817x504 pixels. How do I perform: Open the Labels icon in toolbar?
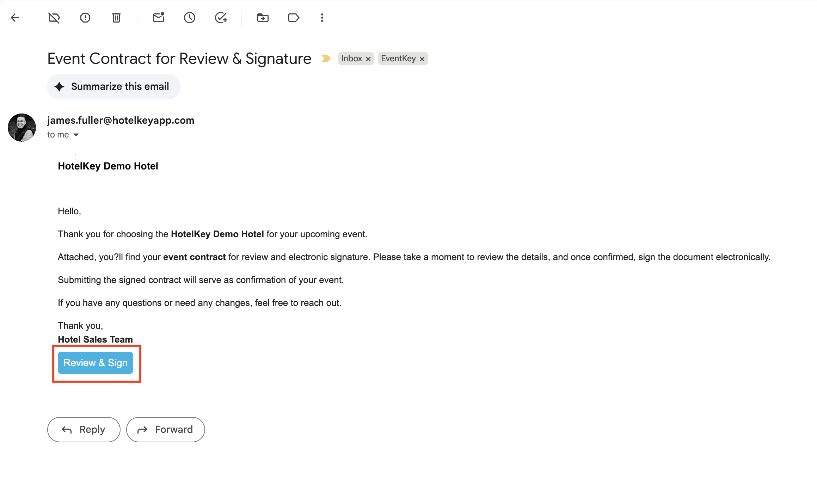coord(294,18)
